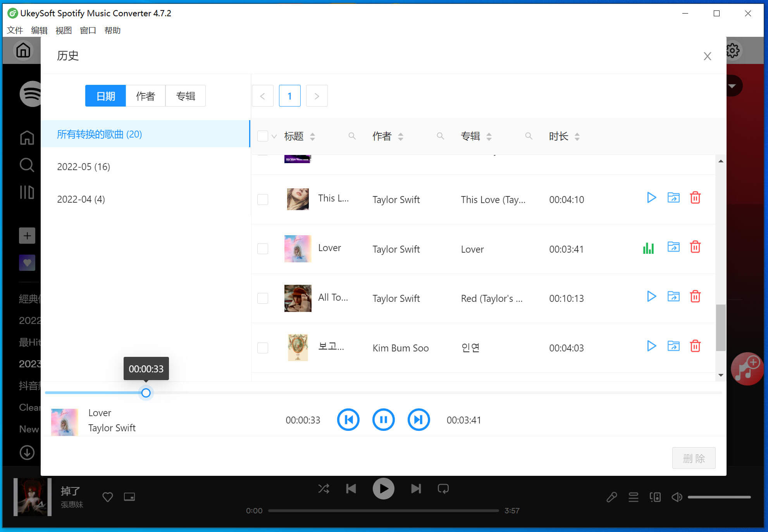The image size is (768, 532).
Task: Toggle shuffle in Spotify player
Action: click(x=324, y=489)
